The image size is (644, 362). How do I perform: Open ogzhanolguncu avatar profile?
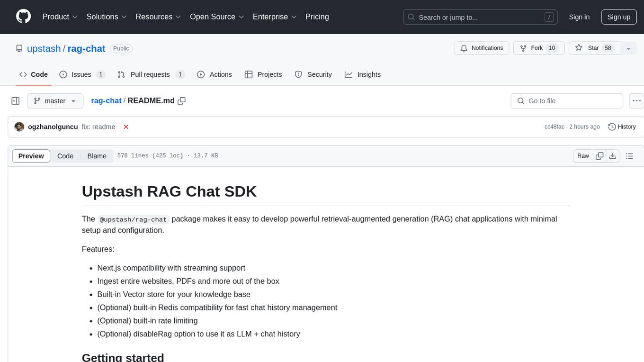19,127
